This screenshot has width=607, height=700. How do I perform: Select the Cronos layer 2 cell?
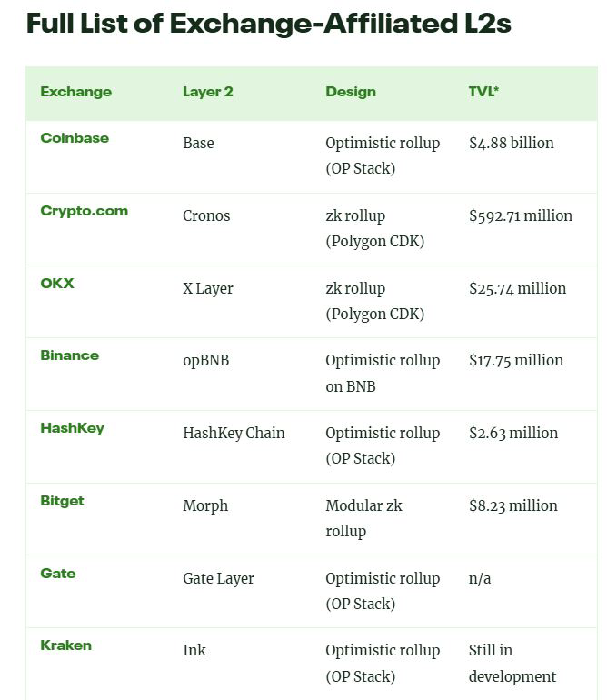pos(206,215)
